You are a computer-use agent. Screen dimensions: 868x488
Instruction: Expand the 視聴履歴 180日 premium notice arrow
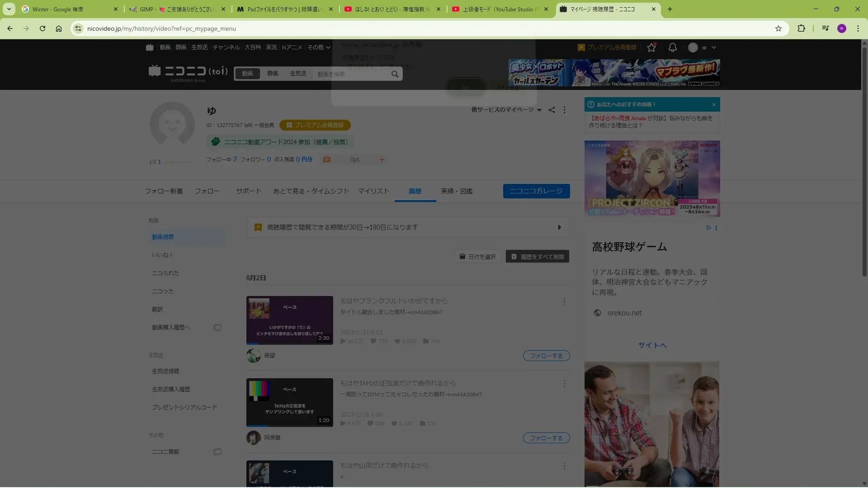tap(559, 227)
